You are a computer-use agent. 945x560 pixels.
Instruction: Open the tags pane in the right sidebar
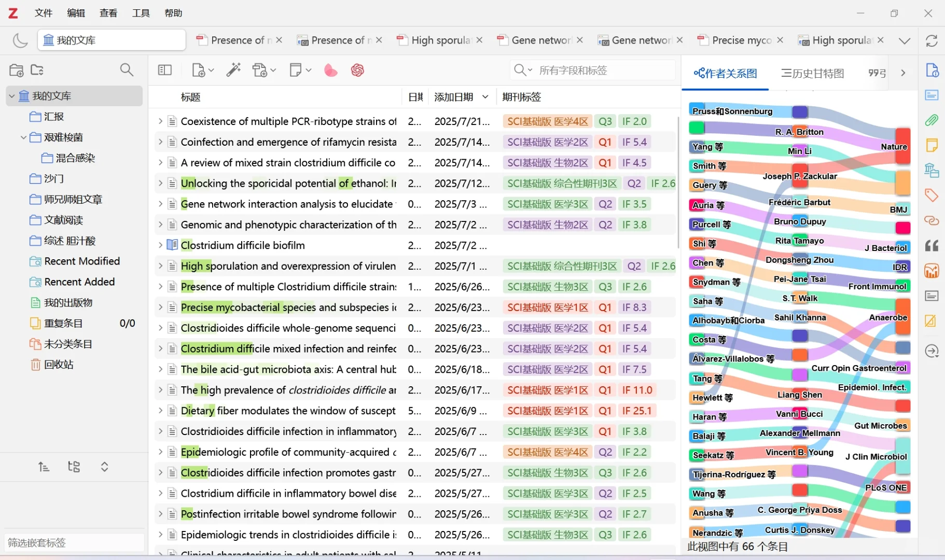click(x=932, y=195)
